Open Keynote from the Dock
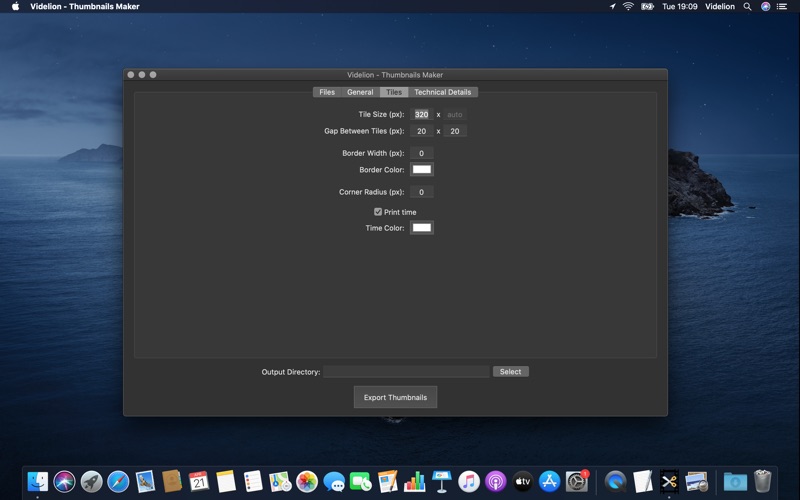 [441, 481]
